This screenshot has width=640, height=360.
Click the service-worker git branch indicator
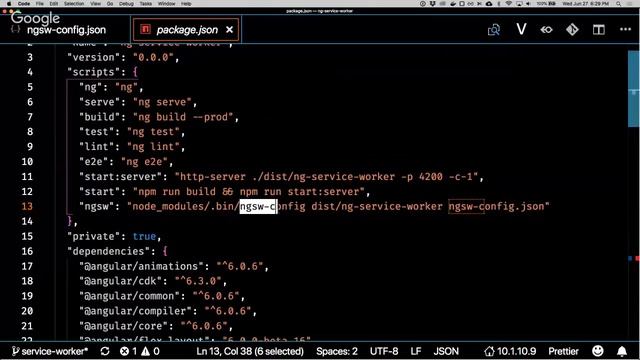pos(50,351)
